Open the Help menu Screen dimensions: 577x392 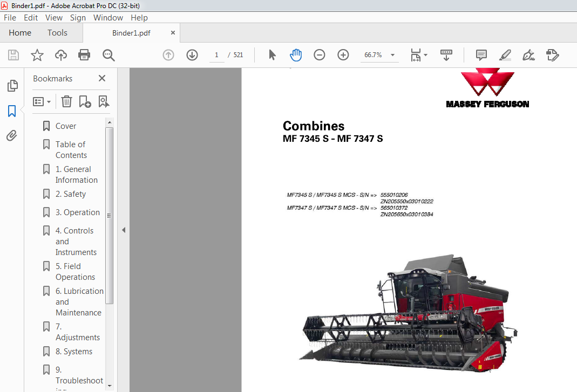[139, 18]
